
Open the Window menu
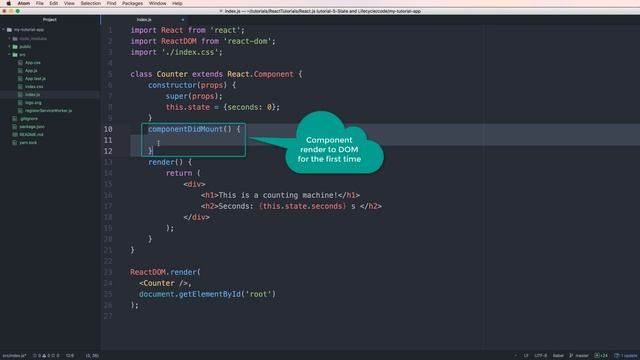click(158, 3)
